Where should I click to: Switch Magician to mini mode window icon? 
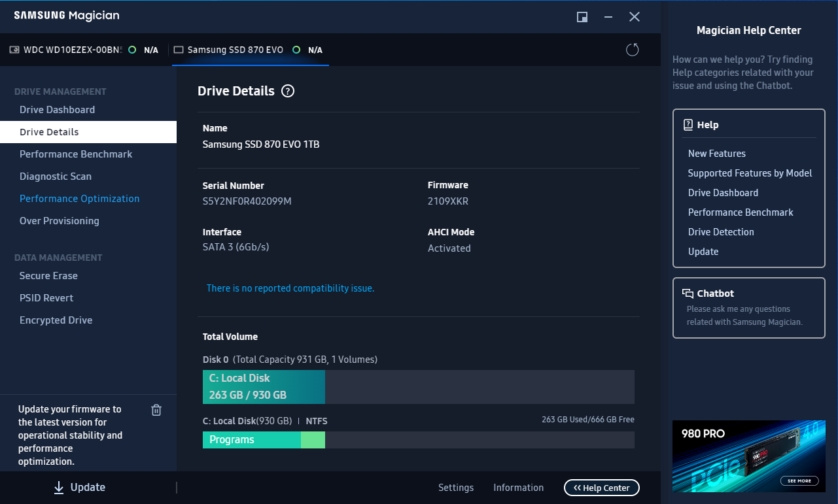tap(582, 17)
